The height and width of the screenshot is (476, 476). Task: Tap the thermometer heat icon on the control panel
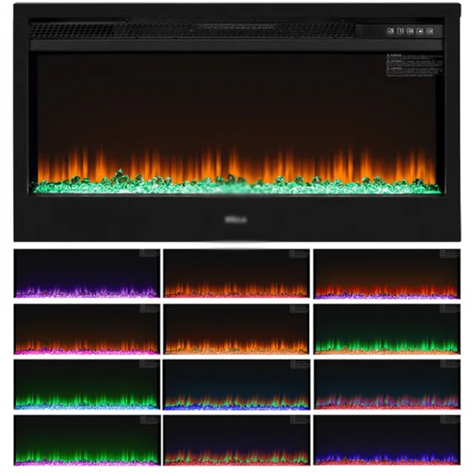(x=400, y=31)
